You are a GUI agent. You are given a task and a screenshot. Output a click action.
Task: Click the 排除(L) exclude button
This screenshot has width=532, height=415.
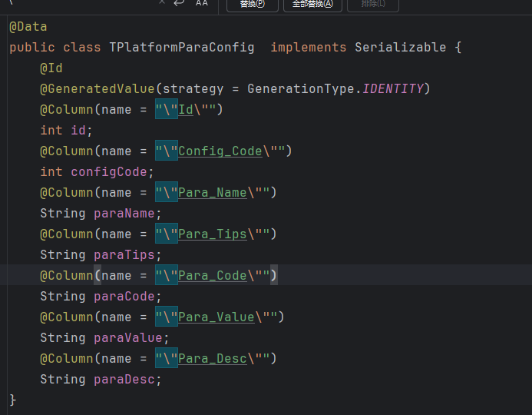[373, 5]
